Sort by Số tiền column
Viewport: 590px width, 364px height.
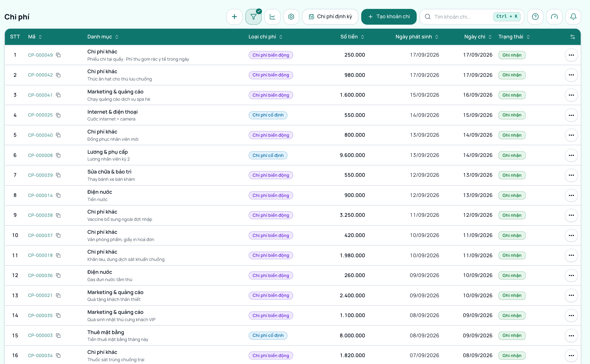[x=352, y=37]
